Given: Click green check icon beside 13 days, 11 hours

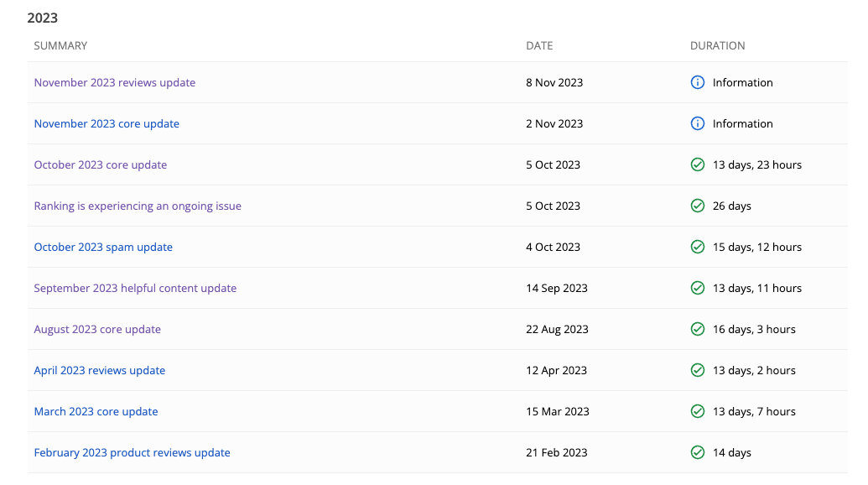Looking at the screenshot, I should (x=698, y=288).
